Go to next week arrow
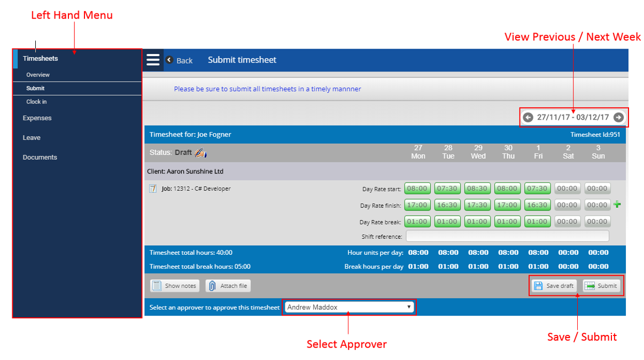The height and width of the screenshot is (360, 644). coord(618,118)
